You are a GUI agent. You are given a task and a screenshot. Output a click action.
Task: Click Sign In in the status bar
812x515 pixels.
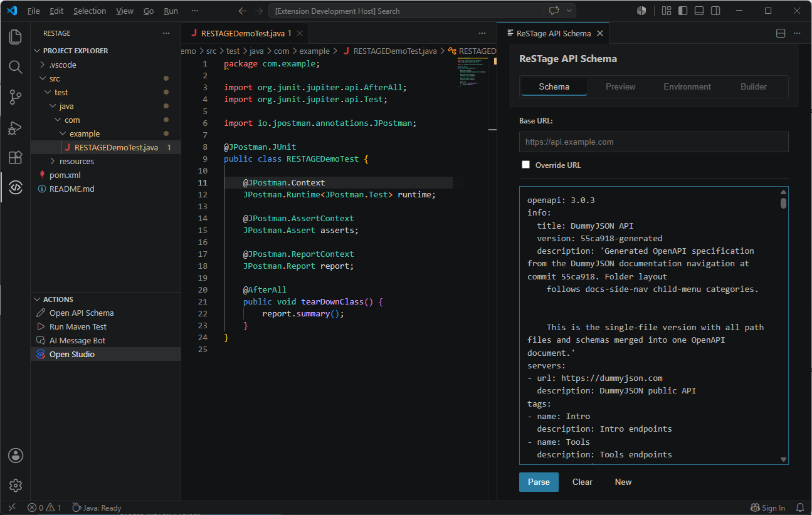(767, 507)
